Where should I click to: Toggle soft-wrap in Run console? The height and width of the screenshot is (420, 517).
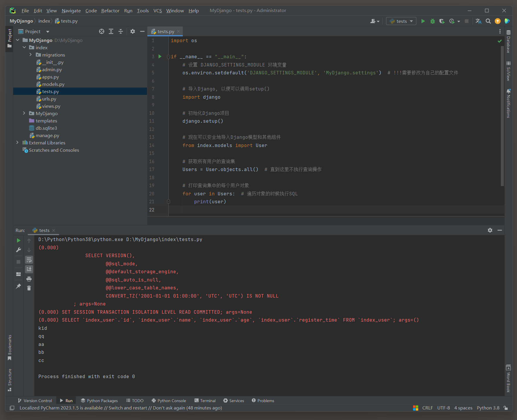click(x=29, y=260)
